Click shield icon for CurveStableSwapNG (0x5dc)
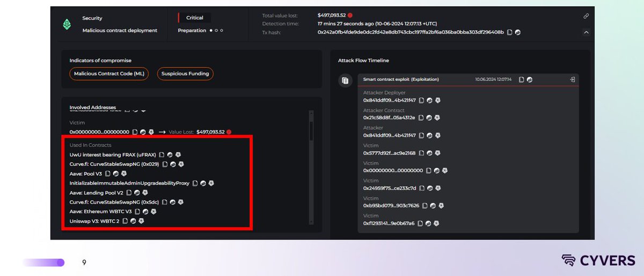 coord(181,202)
